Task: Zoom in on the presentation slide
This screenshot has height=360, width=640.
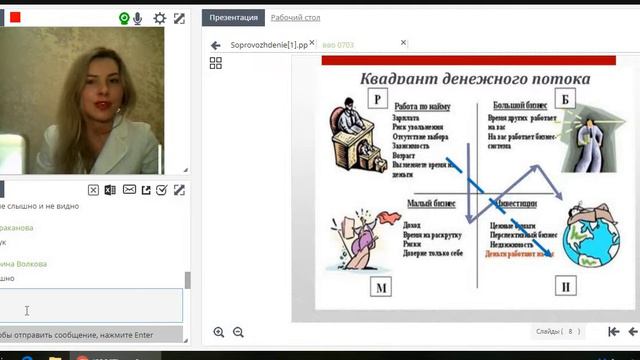Action: pos(219,332)
